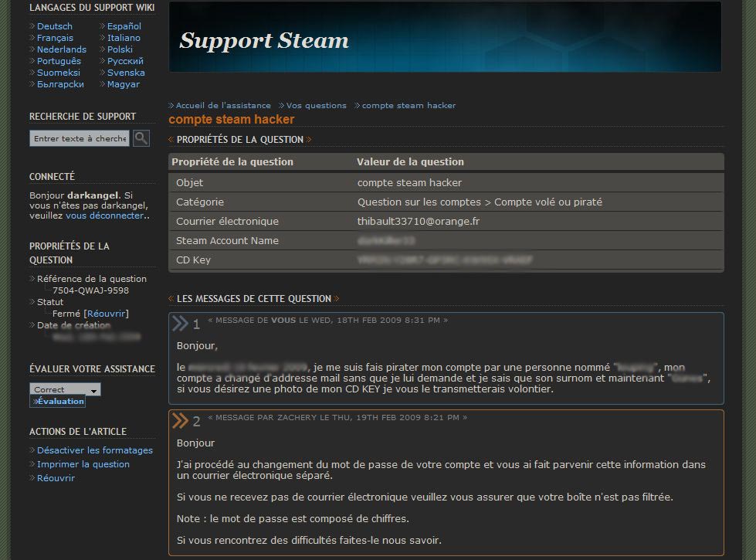Viewport: 756px width, 560px height.
Task: Open Vos questions breadcrumb link
Action: click(x=317, y=105)
